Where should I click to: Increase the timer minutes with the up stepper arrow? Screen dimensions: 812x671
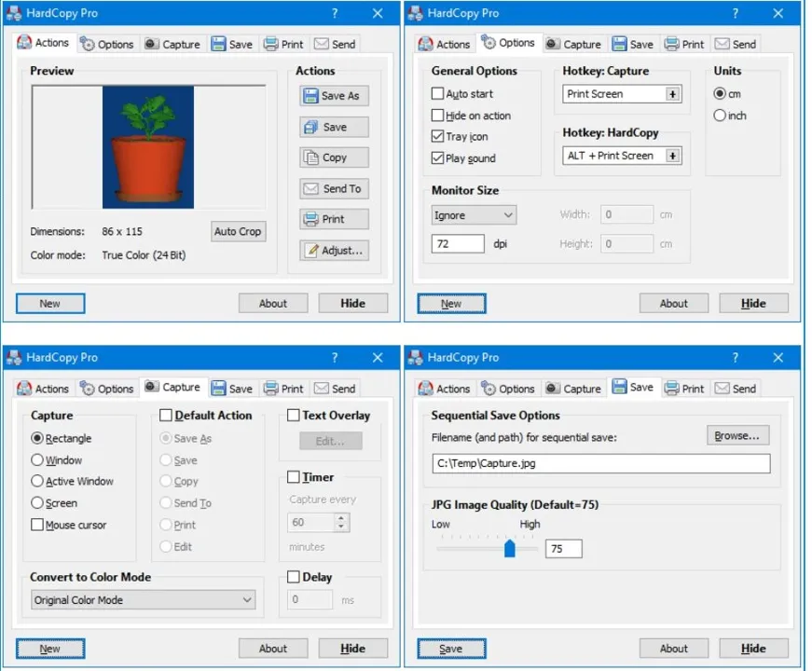[x=341, y=517]
